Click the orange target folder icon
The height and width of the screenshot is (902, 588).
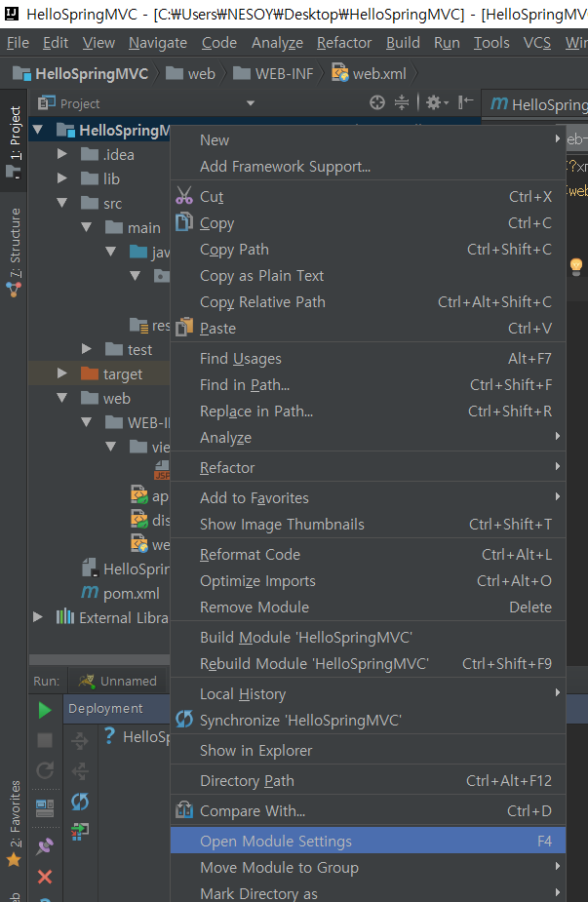(x=90, y=373)
